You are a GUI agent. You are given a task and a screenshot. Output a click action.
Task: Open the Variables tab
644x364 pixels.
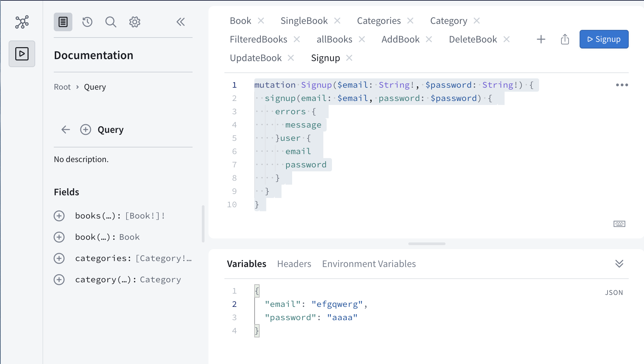(247, 264)
